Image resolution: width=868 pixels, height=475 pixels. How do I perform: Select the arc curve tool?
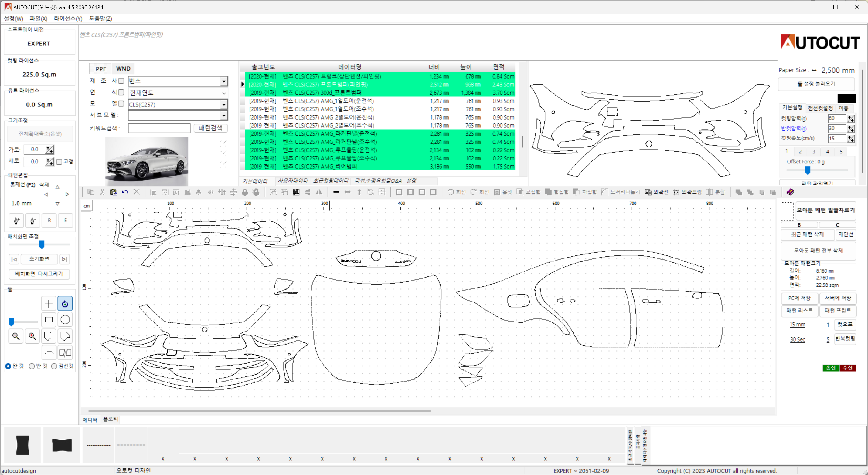coord(49,353)
